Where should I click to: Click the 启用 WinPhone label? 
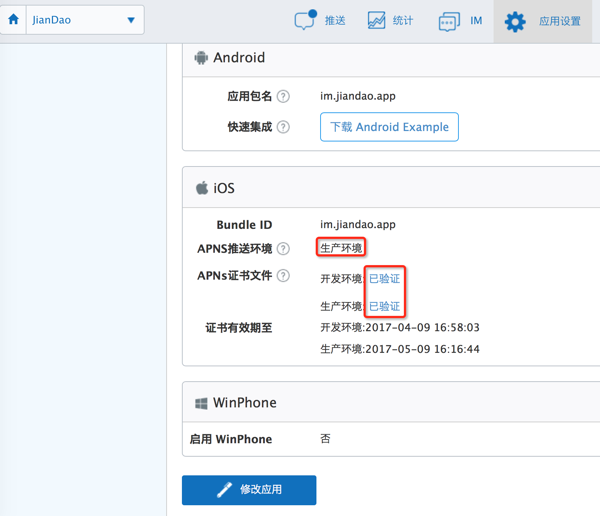pos(231,439)
